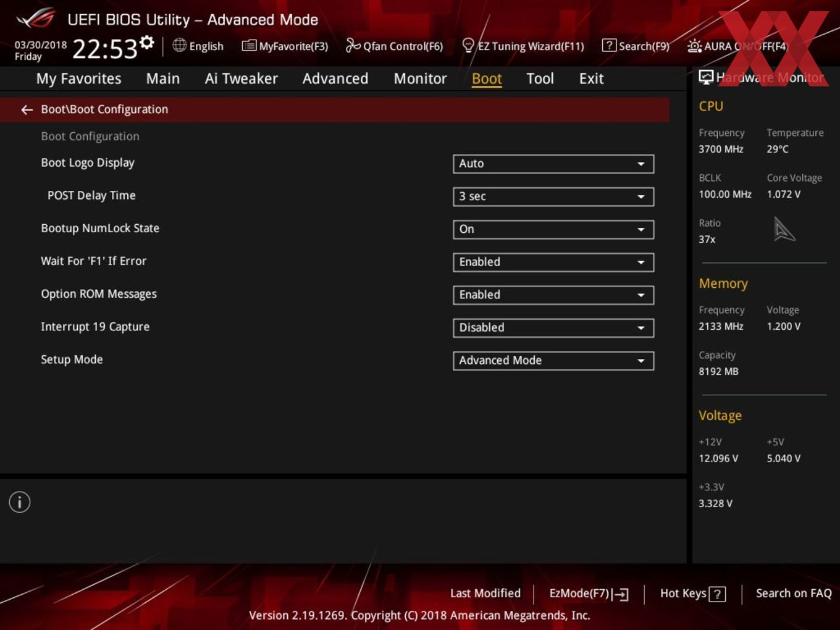The width and height of the screenshot is (840, 630).
Task: Click the EZ Tuning Wizard(F11) label
Action: coord(531,46)
